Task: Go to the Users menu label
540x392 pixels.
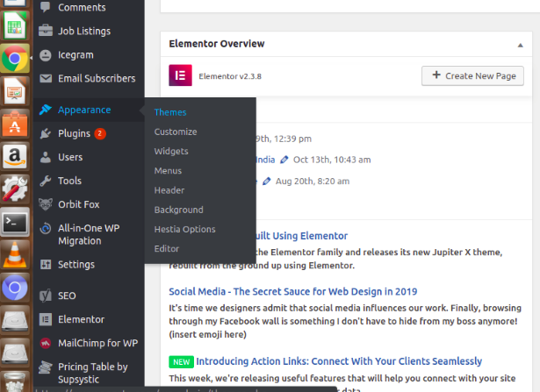Action: pos(70,157)
